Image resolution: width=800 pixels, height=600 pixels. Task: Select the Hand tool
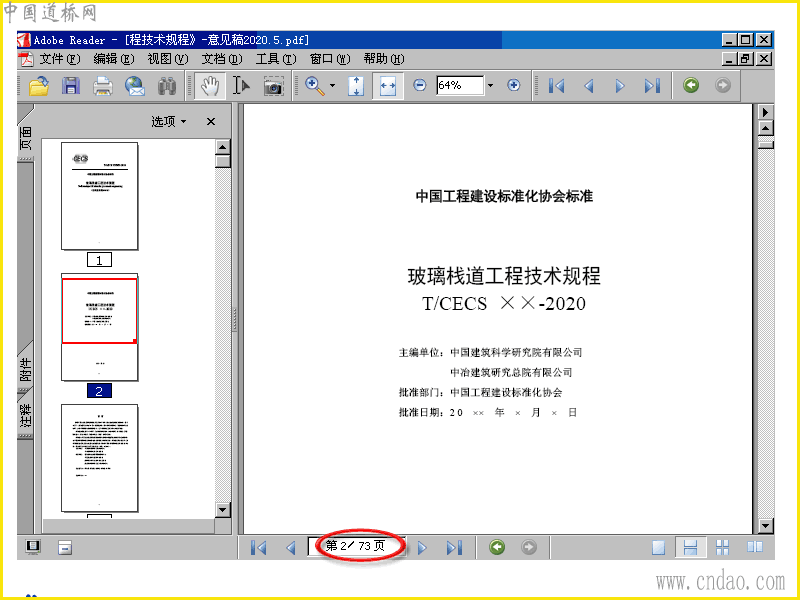pos(210,86)
